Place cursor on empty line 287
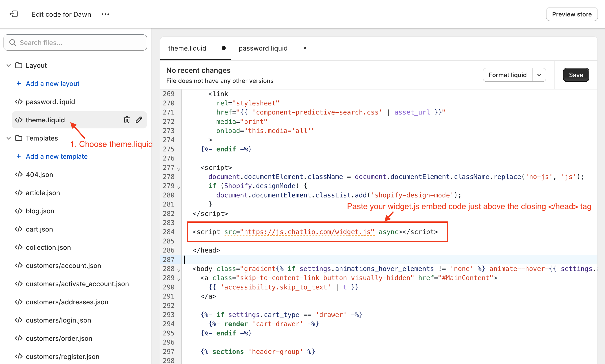This screenshot has height=364, width=605. [x=389, y=260]
